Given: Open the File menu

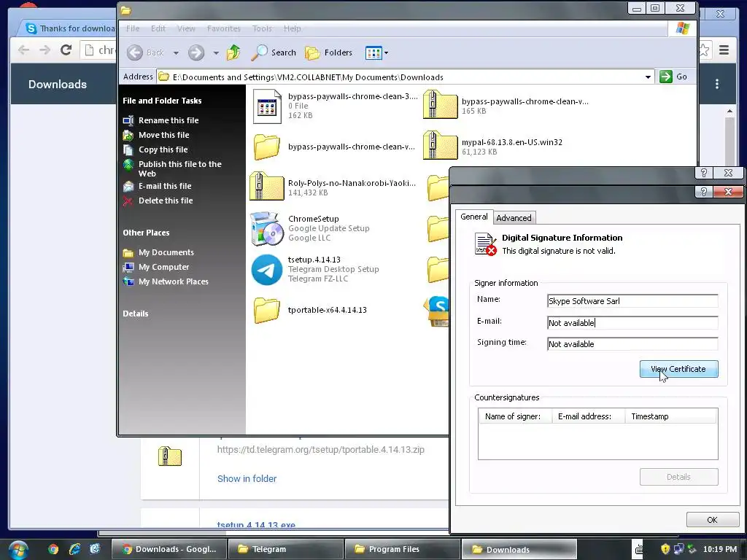Looking at the screenshot, I should tap(133, 28).
